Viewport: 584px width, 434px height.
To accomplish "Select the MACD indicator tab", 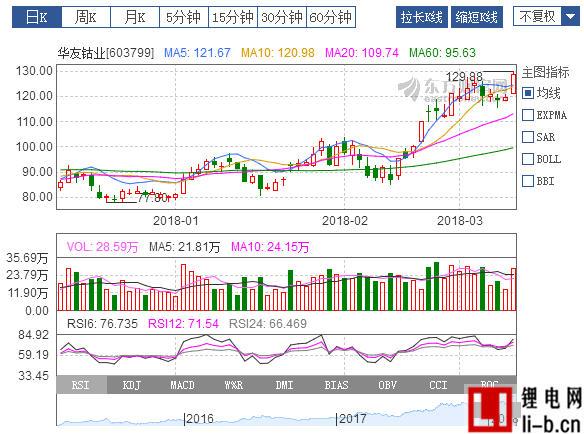I will click(x=182, y=385).
